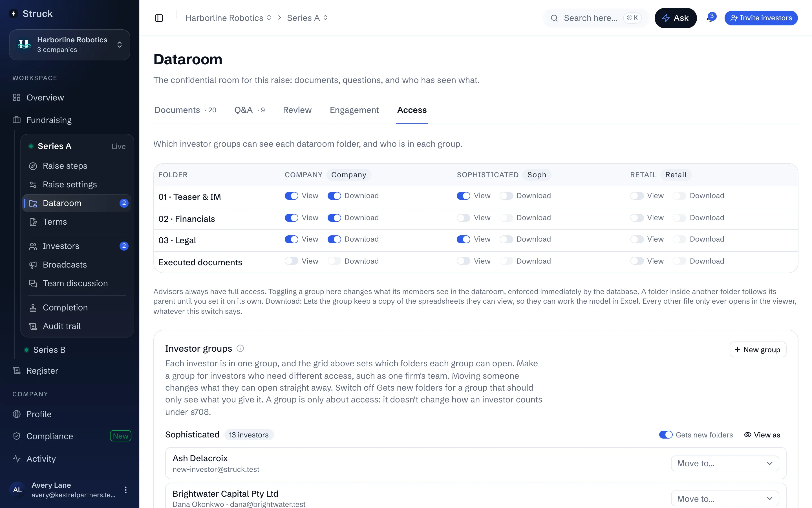The width and height of the screenshot is (812, 508).
Task: Open the Activity sidebar item
Action: click(x=41, y=459)
